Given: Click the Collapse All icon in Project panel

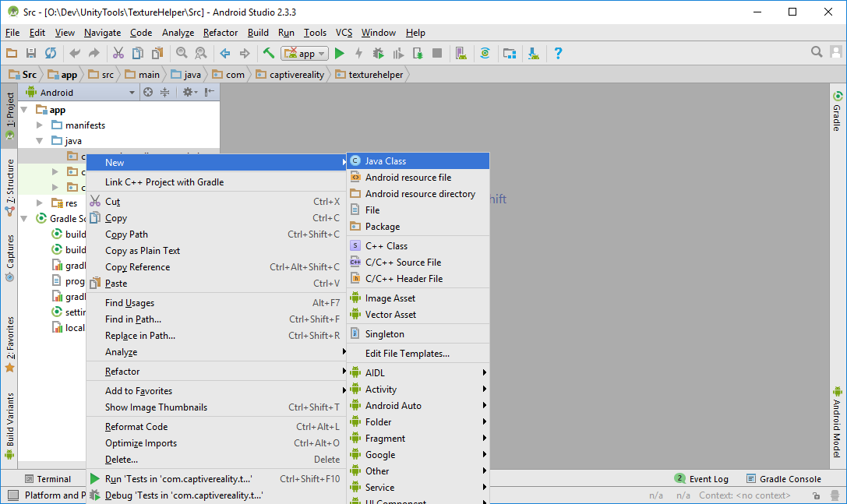Looking at the screenshot, I should 164,93.
